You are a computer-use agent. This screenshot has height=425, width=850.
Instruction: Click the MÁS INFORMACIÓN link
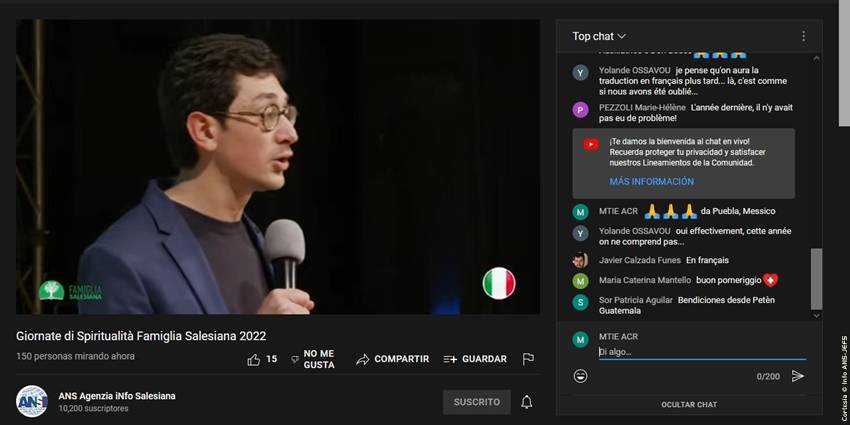652,182
